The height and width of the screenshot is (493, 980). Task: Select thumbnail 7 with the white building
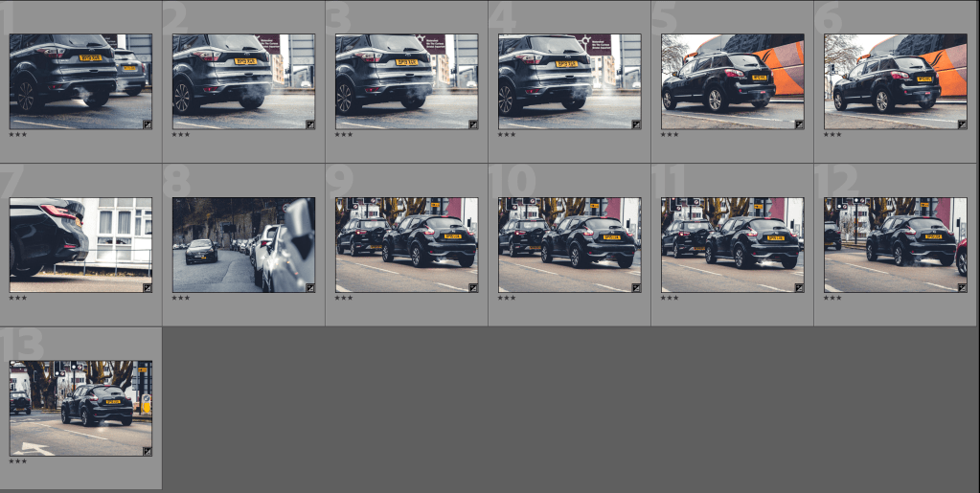point(80,244)
